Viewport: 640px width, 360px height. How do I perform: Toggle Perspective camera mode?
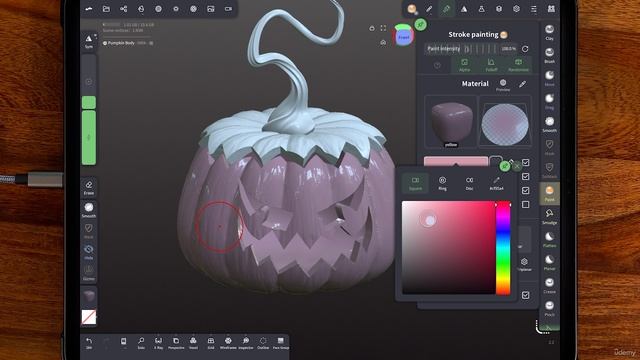click(176, 343)
